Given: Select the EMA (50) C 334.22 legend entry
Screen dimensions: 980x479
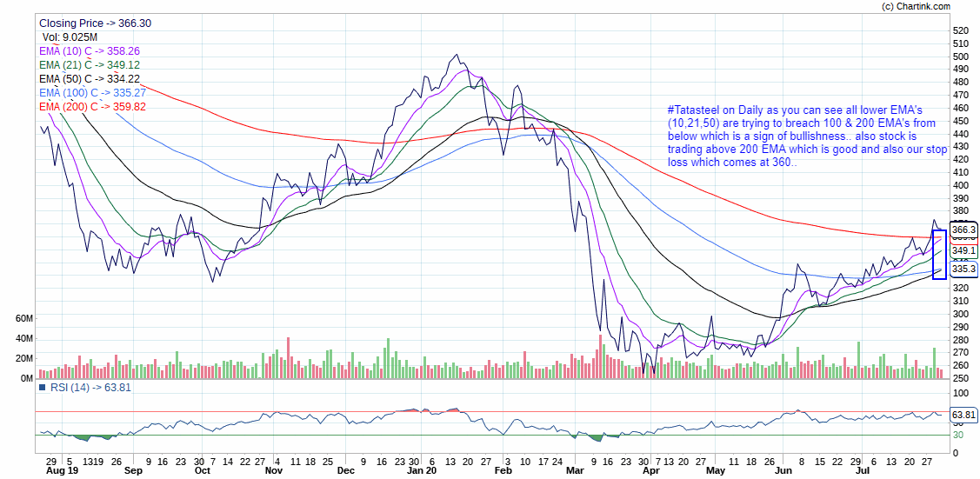Looking at the screenshot, I should click(x=89, y=79).
